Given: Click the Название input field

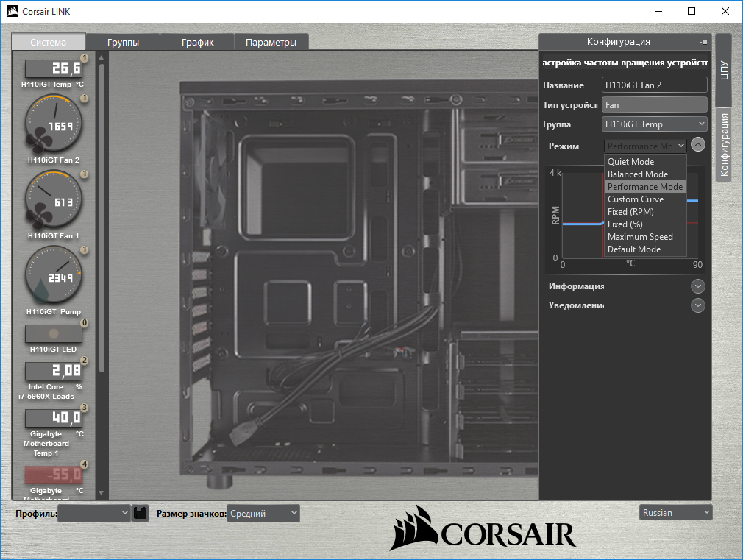Looking at the screenshot, I should (654, 85).
